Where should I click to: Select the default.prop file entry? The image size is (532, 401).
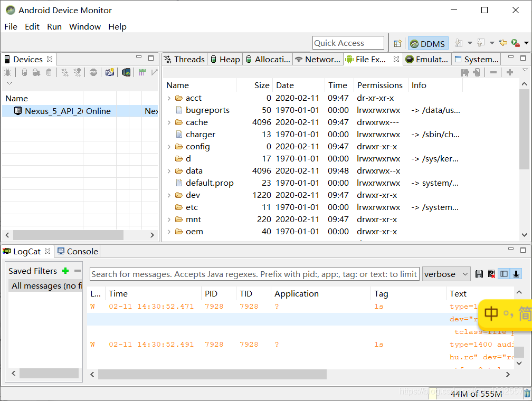coord(210,183)
